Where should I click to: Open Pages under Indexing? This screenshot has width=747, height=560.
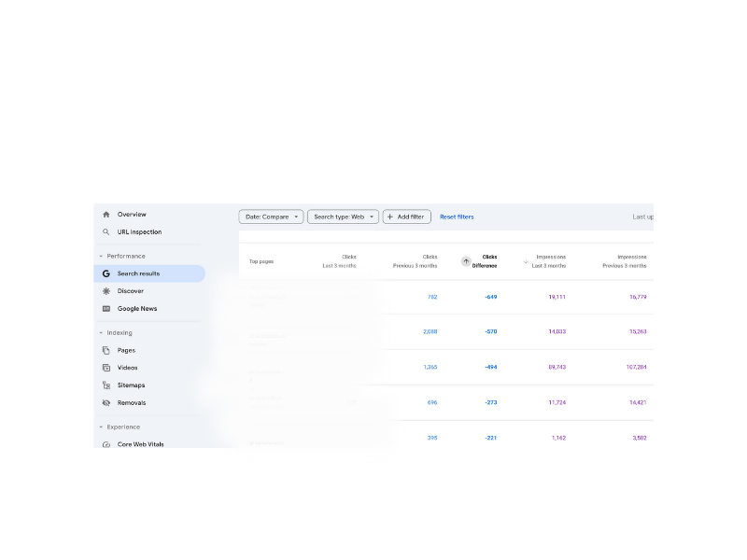pyautogui.click(x=126, y=350)
